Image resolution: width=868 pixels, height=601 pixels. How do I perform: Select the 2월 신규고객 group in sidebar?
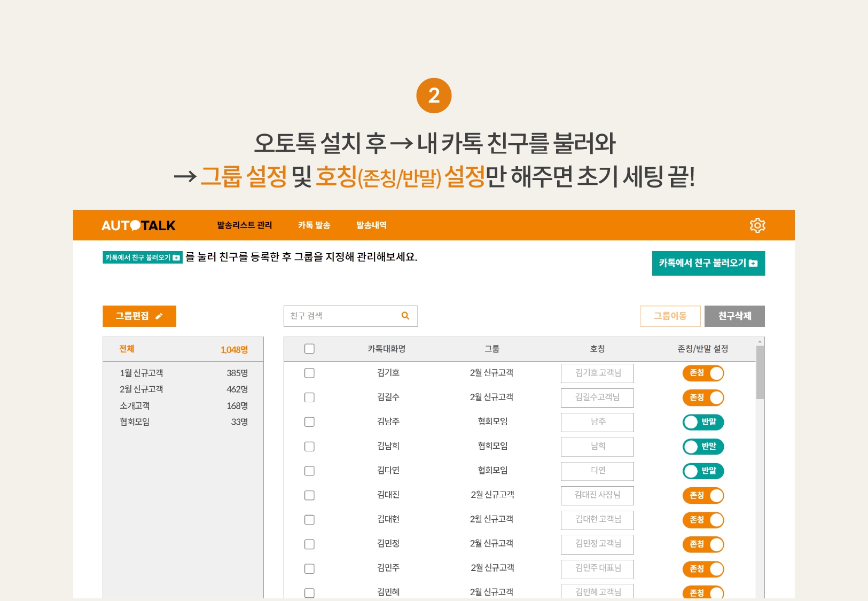click(x=183, y=389)
